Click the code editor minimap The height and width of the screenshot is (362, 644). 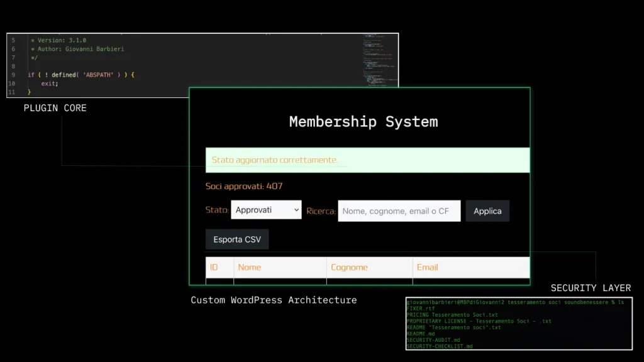tap(380, 60)
